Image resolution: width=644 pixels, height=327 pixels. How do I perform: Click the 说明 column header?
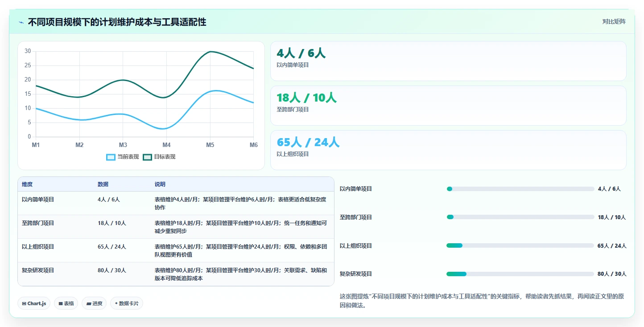160,184
